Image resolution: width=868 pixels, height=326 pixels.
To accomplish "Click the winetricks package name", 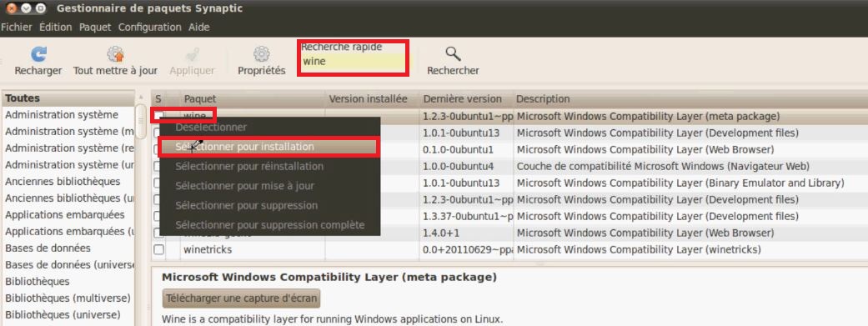I will [x=208, y=249].
